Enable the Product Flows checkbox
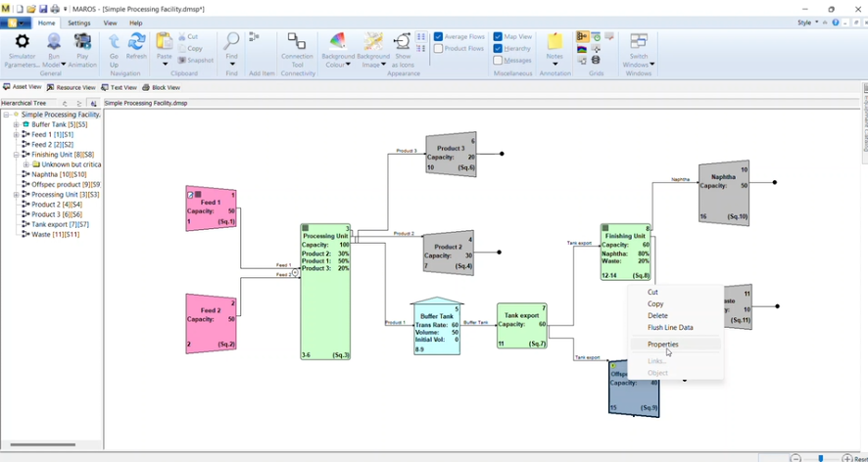 coord(439,49)
